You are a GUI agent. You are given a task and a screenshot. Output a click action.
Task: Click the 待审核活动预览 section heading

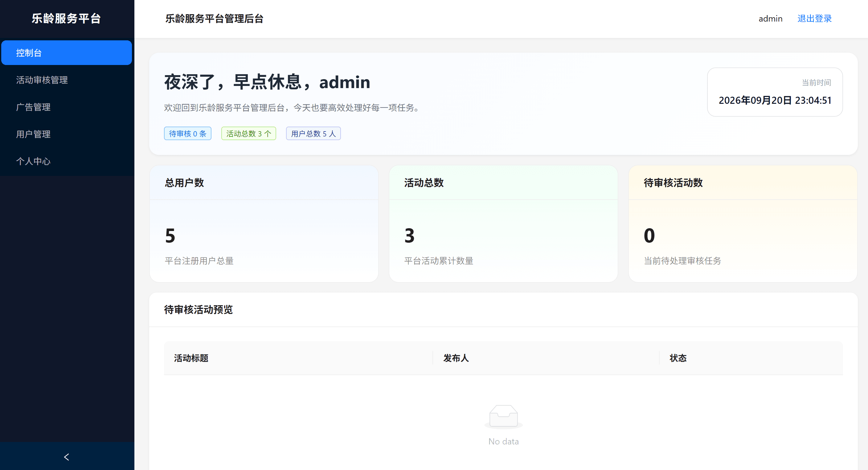(x=199, y=310)
